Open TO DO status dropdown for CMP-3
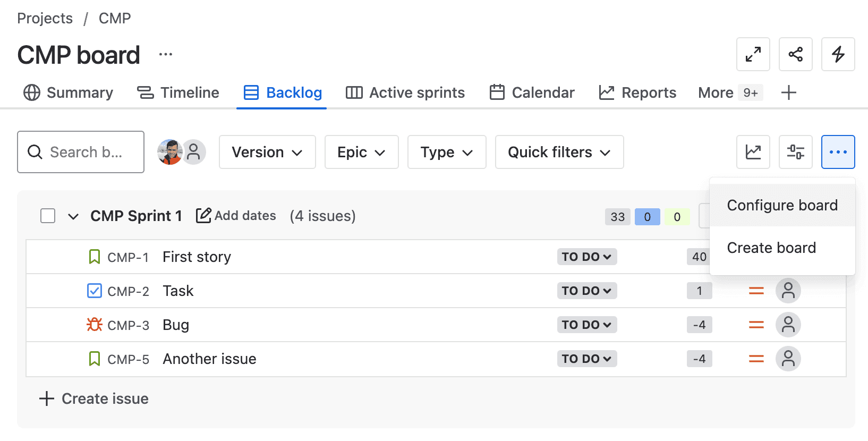868x441 pixels. click(586, 325)
